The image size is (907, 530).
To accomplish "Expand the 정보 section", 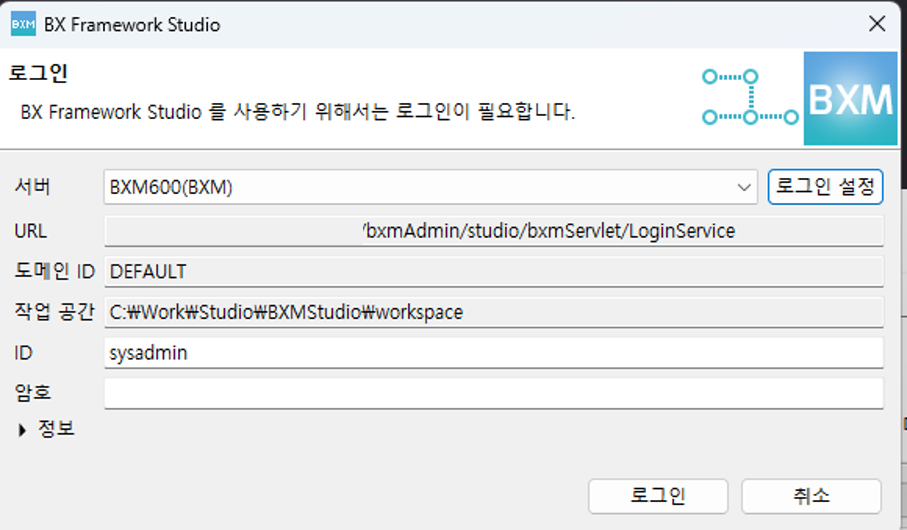I will 22,430.
